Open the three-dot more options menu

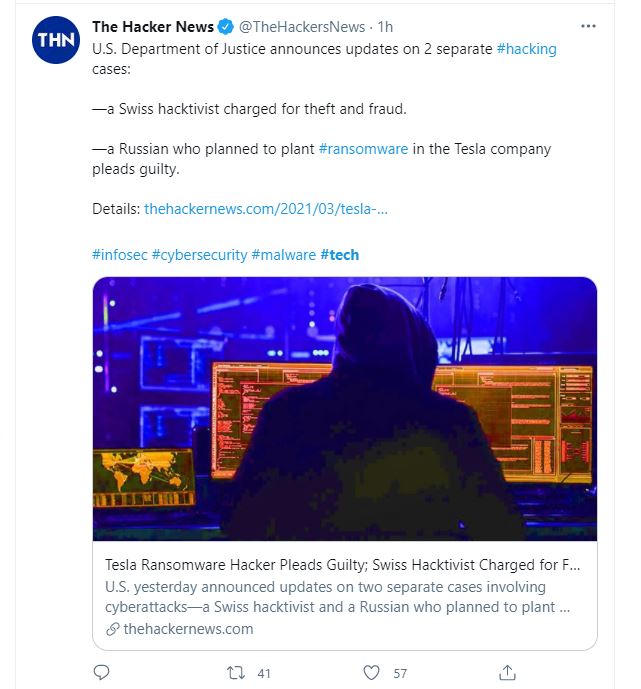tap(590, 27)
